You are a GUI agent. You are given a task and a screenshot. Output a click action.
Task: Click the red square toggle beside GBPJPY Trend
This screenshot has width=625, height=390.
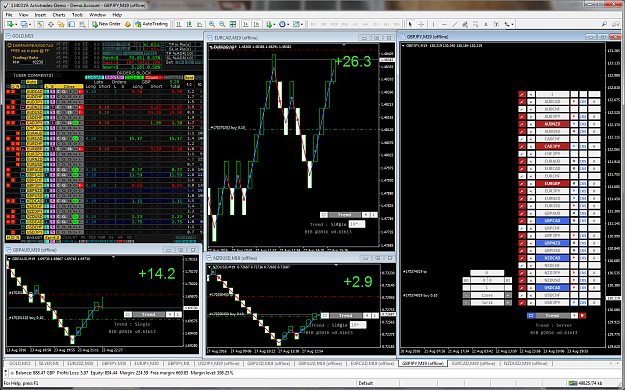[582, 315]
